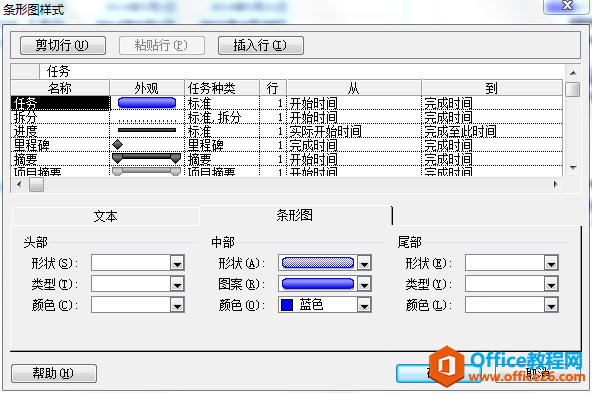Viewport: 592px width, 394px height.
Task: Select the black progress bar appearance
Action: (x=147, y=131)
